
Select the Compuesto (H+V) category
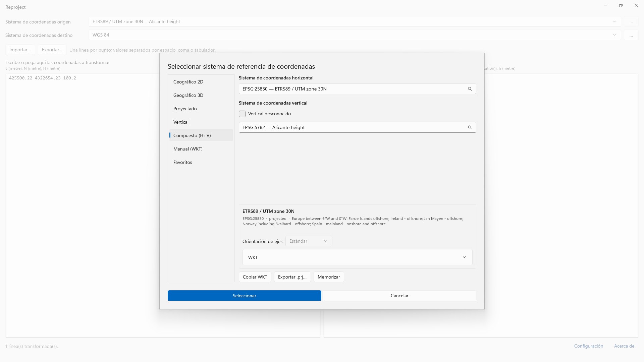(201, 135)
